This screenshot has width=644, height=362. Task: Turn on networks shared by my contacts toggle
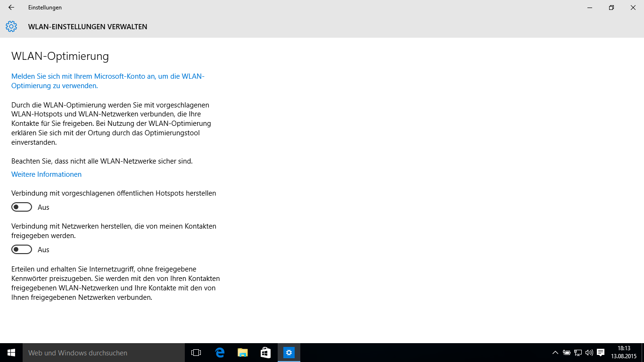22,249
